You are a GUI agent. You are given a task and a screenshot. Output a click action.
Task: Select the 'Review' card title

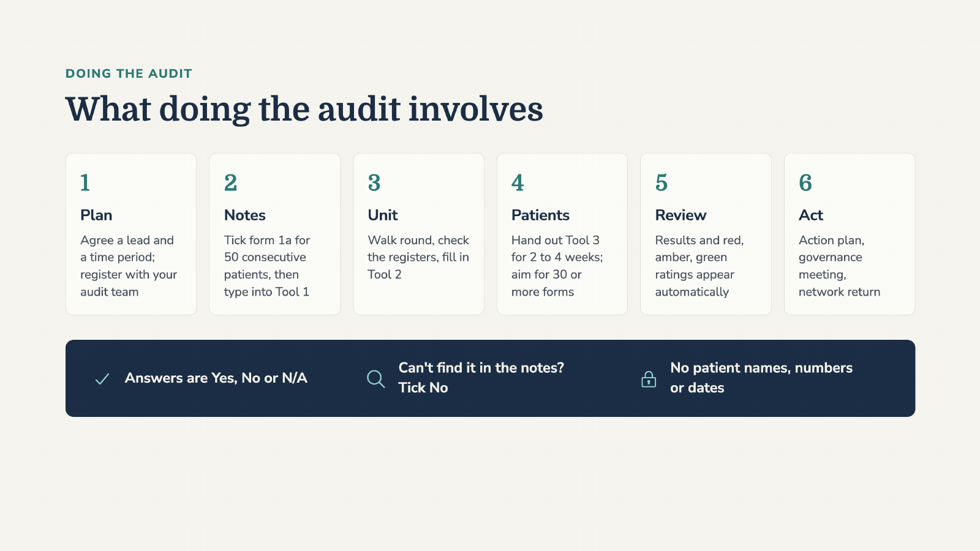pos(680,216)
